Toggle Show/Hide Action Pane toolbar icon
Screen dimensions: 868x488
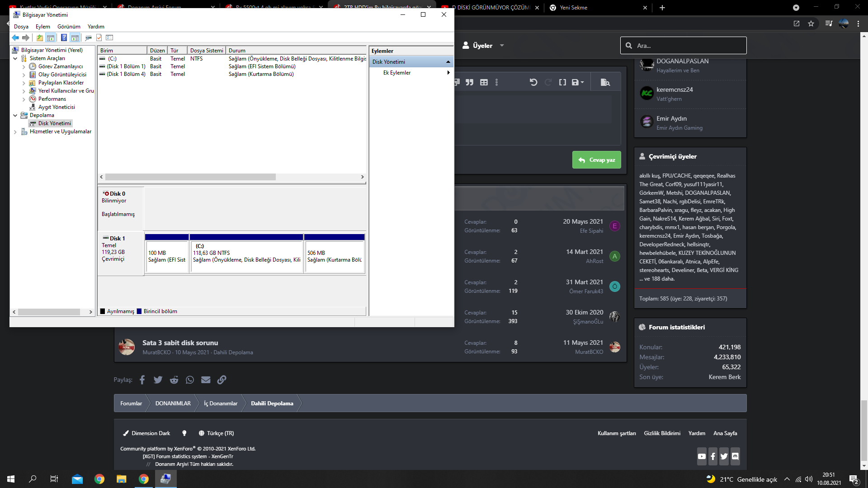coord(75,38)
